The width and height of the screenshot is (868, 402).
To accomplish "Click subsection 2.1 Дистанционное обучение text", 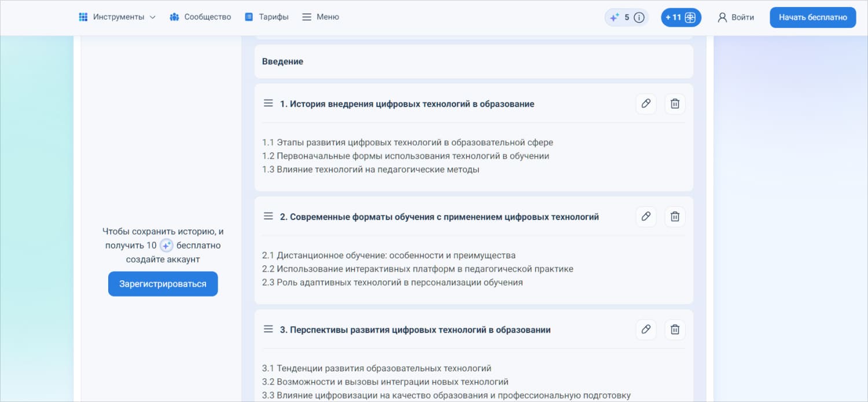I will [x=388, y=255].
